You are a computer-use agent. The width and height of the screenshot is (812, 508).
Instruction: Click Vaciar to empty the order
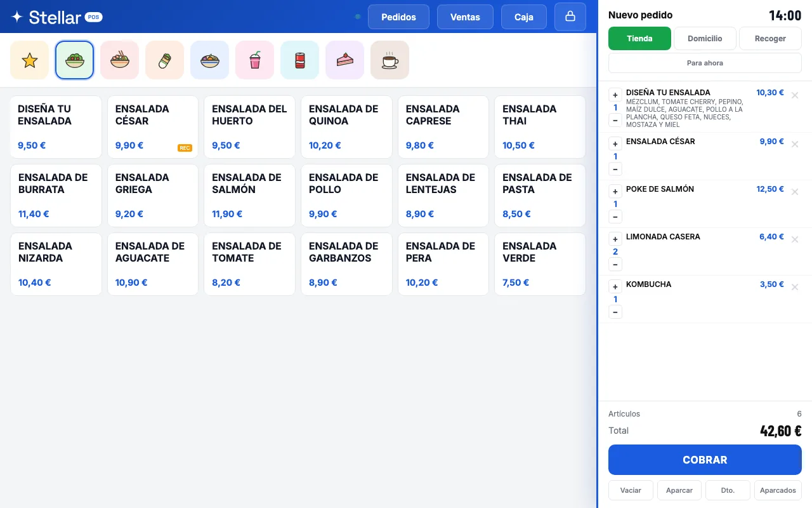point(631,490)
